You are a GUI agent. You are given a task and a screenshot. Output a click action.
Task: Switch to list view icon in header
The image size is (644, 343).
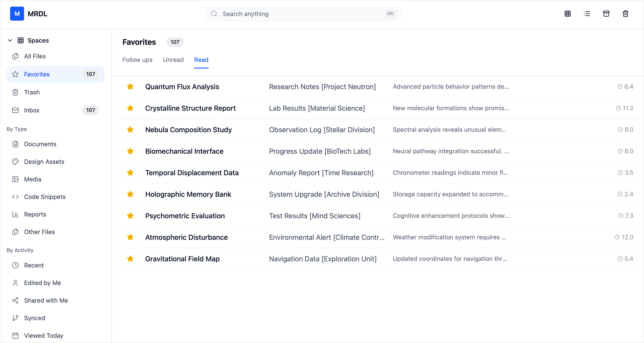click(x=587, y=14)
